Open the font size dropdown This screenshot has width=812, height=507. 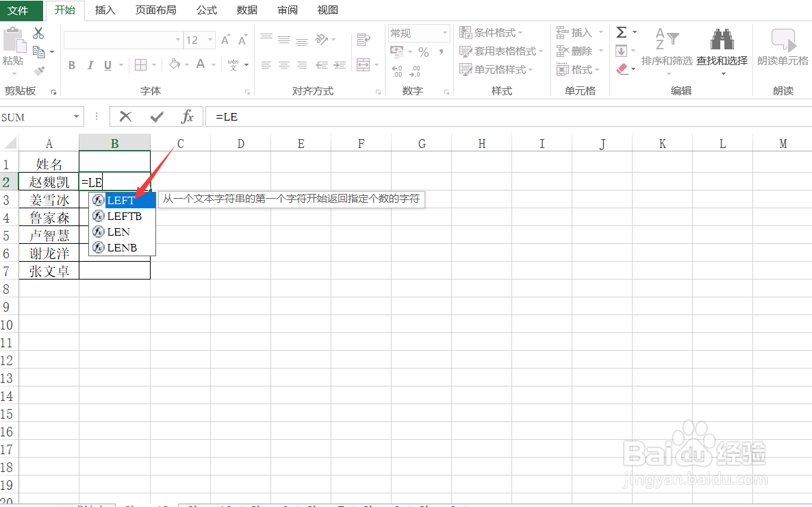pyautogui.click(x=209, y=40)
